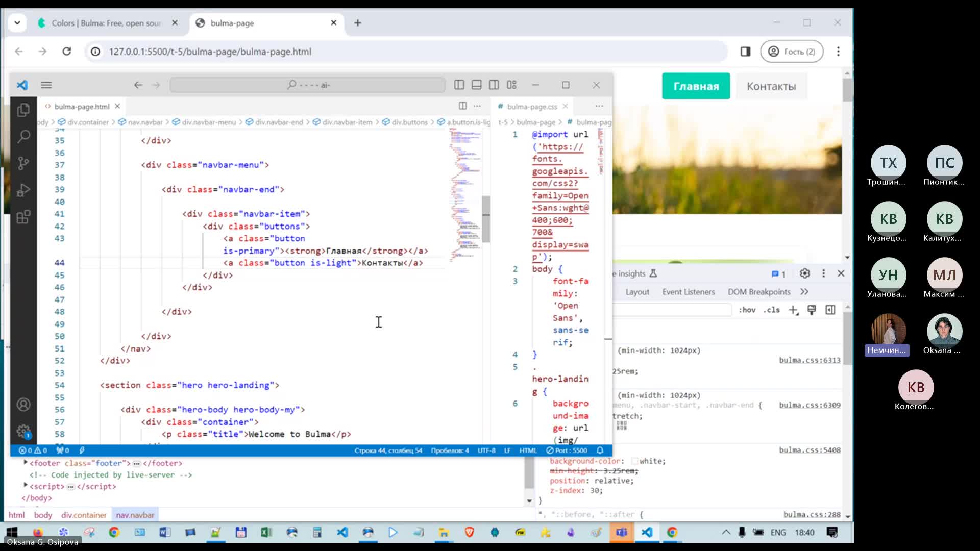The width and height of the screenshot is (980, 551).
Task: Click the VS Code command center search box
Action: tap(308, 85)
